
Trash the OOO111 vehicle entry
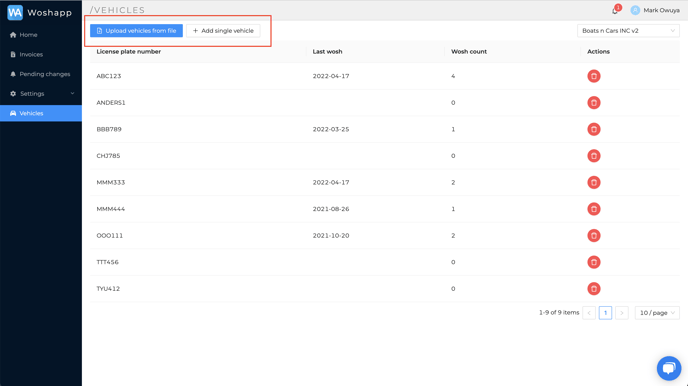594,236
